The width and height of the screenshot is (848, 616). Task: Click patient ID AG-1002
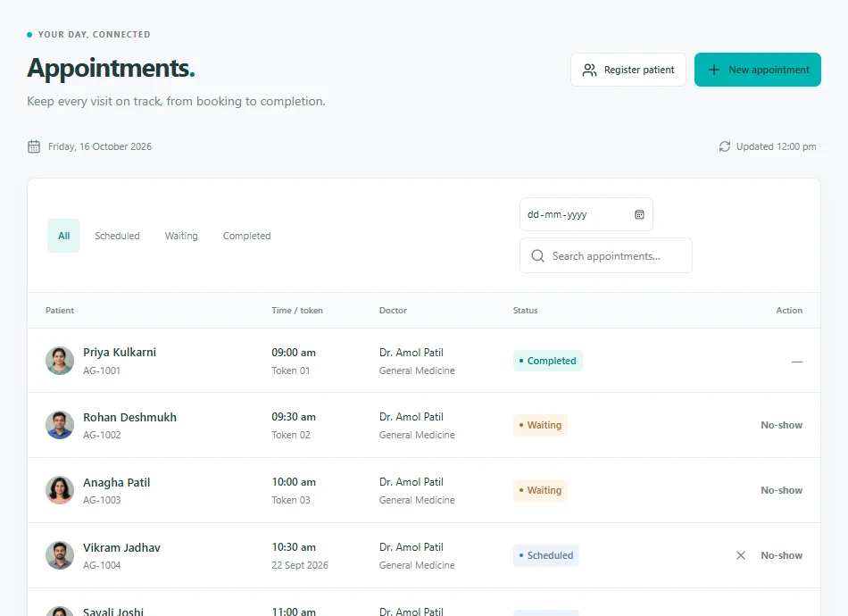102,435
